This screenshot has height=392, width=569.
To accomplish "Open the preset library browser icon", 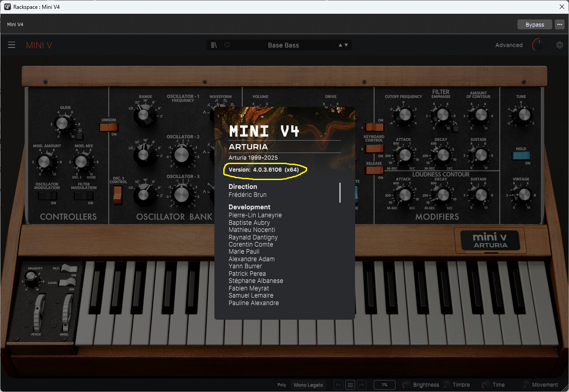I will (x=214, y=45).
